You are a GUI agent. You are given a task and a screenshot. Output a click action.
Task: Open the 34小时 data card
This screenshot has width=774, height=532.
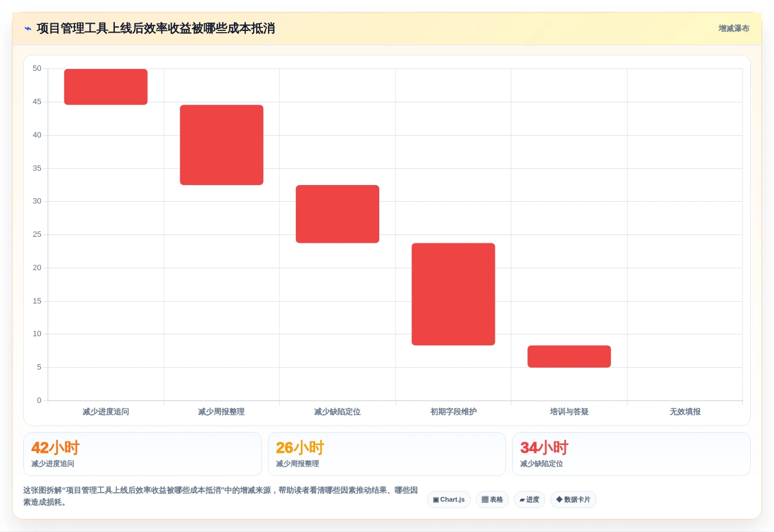click(631, 454)
